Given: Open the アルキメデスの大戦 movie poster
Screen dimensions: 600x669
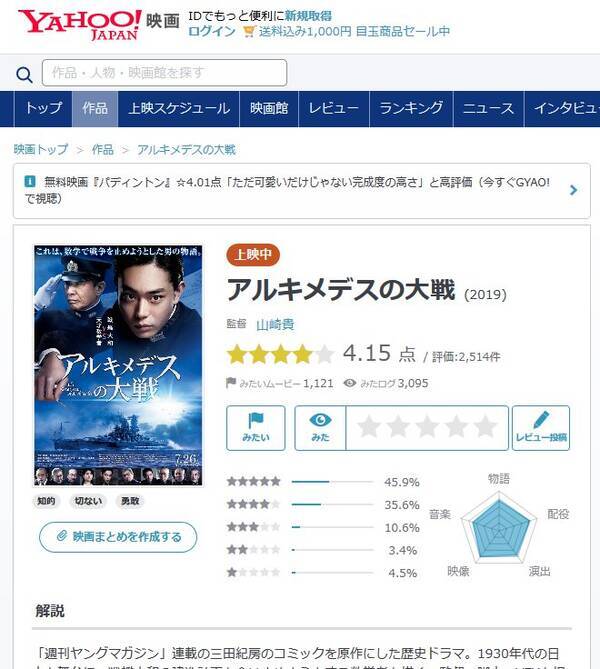Looking at the screenshot, I should [118, 366].
